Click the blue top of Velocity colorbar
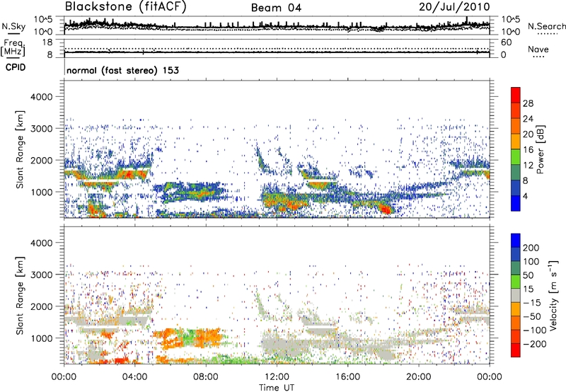The width and height of the screenshot is (566, 392). coord(516,241)
